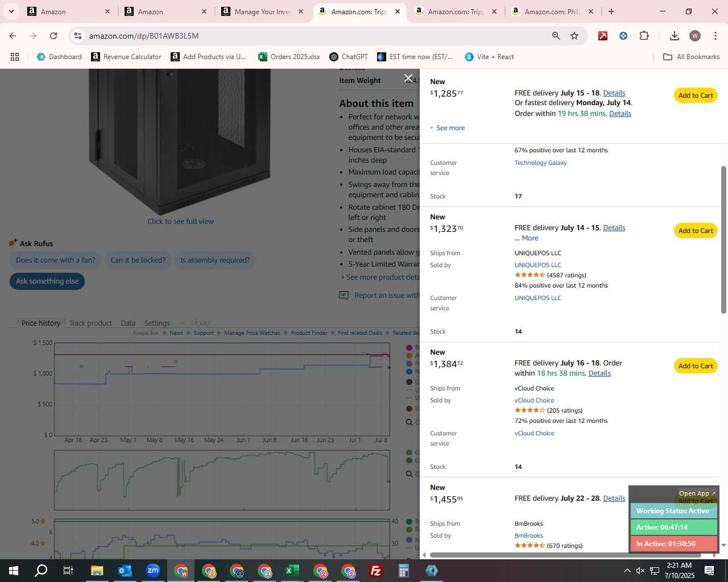Image resolution: width=728 pixels, height=582 pixels.
Task: Open All Bookmarks folder
Action: click(692, 57)
